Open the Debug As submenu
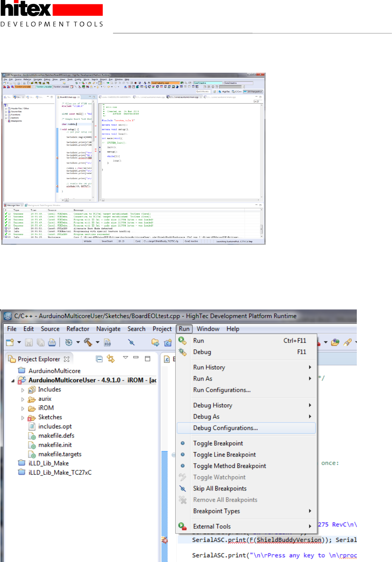Screen dimensions: 392x562 coord(247,417)
